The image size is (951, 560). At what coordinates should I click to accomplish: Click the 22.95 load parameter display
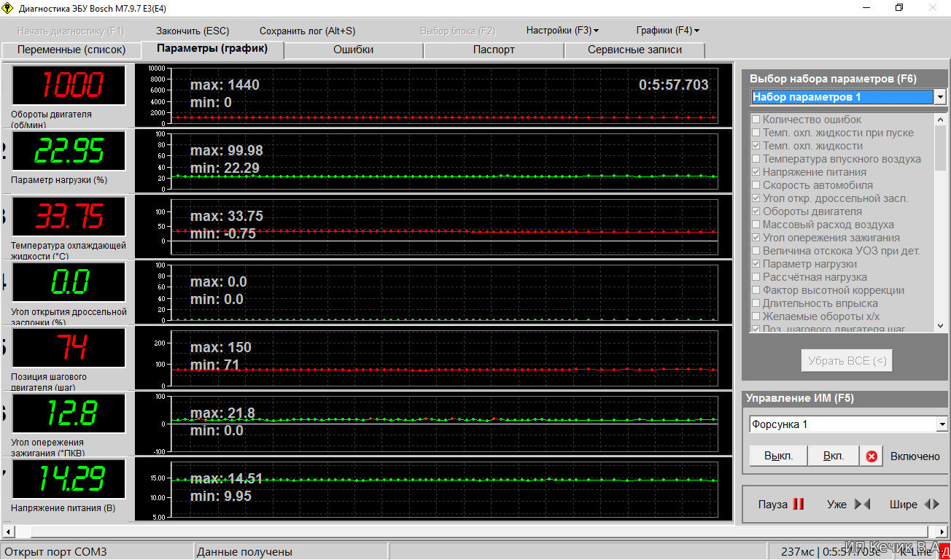click(69, 151)
